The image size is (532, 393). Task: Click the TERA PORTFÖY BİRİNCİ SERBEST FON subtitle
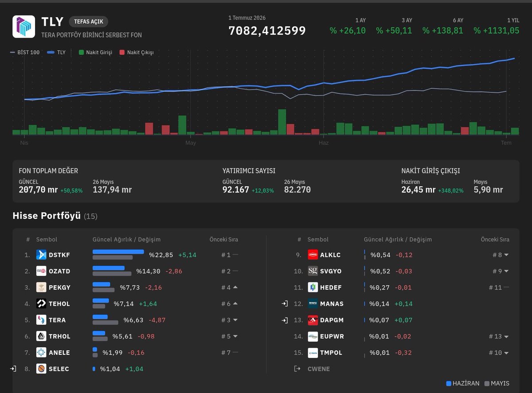(x=92, y=35)
